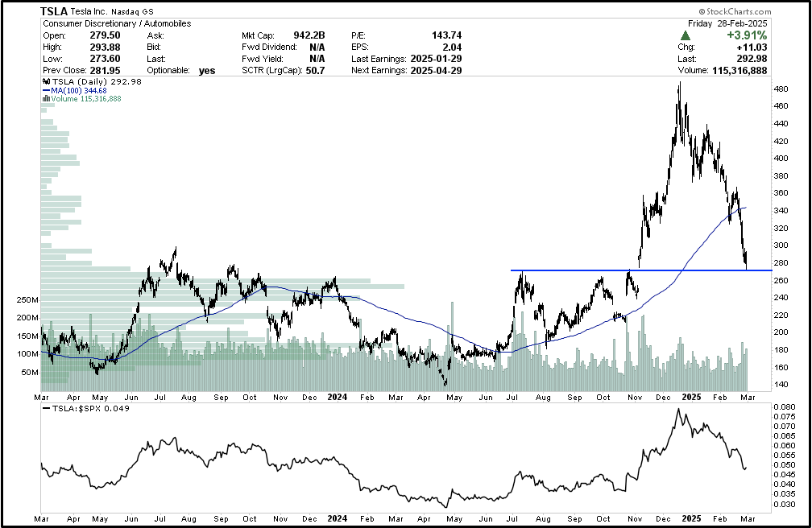Viewport: 812px width, 528px height.
Task: Click the 0.055 ratio axis label
Action: pyautogui.click(x=784, y=455)
